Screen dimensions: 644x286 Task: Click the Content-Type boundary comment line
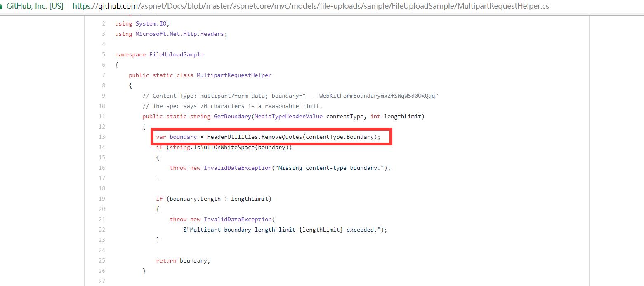290,96
